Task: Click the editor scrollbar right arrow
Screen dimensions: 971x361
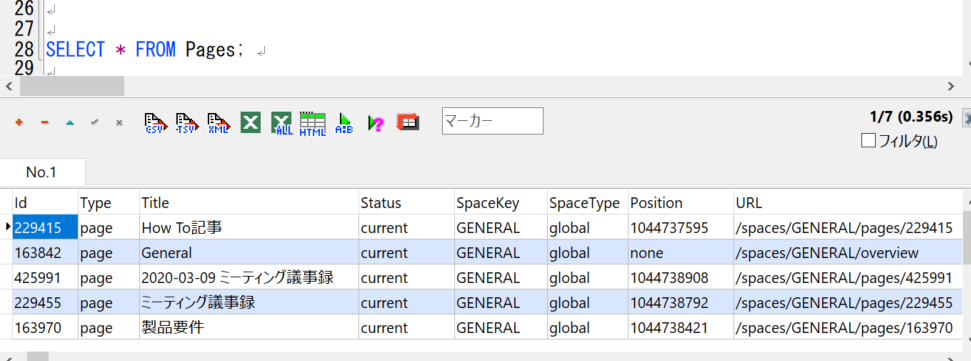Action: (951, 86)
